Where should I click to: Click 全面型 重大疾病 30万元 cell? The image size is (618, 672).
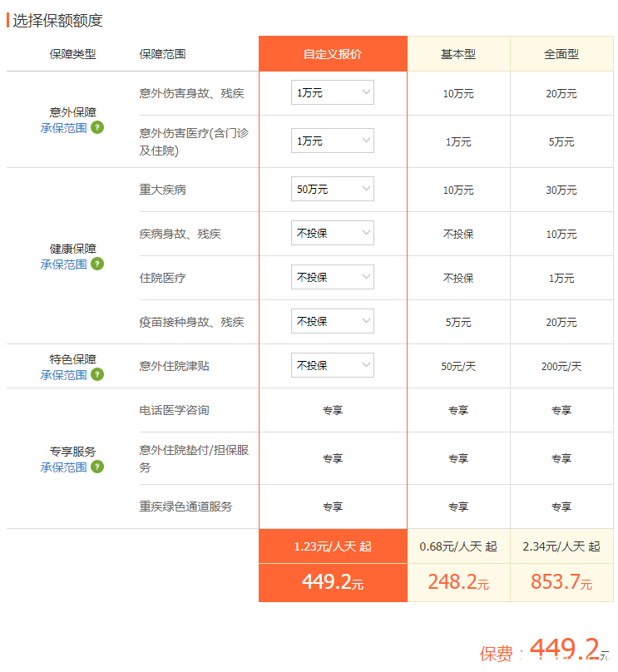(x=561, y=190)
